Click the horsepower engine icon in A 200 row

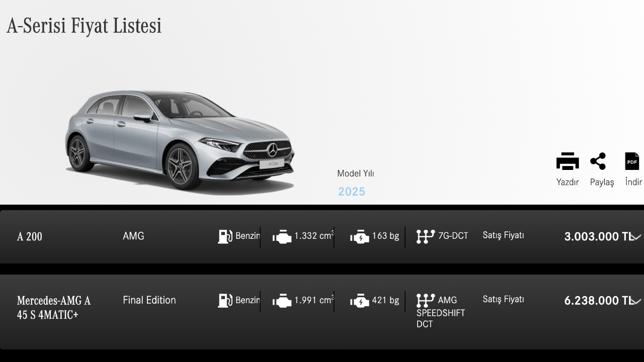tap(359, 237)
